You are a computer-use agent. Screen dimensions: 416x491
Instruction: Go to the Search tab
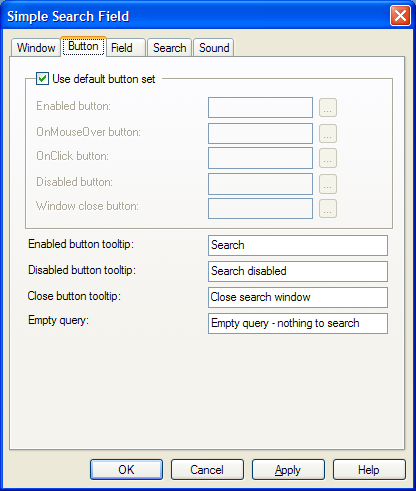tap(169, 48)
